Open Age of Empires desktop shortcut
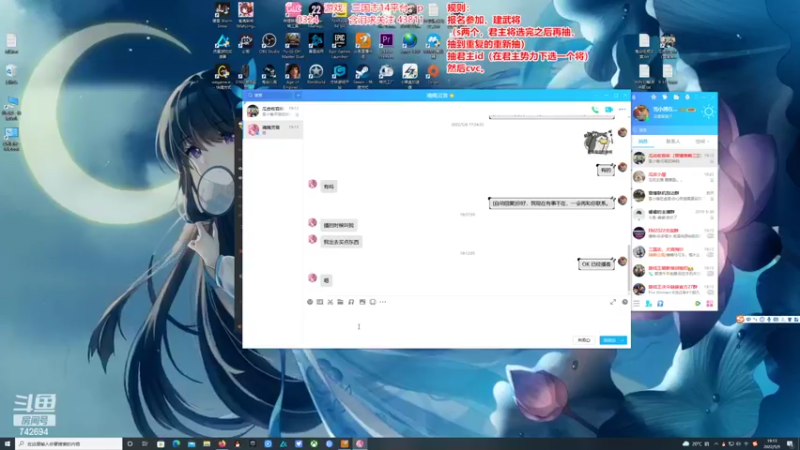The height and width of the screenshot is (450, 800). pos(292,75)
